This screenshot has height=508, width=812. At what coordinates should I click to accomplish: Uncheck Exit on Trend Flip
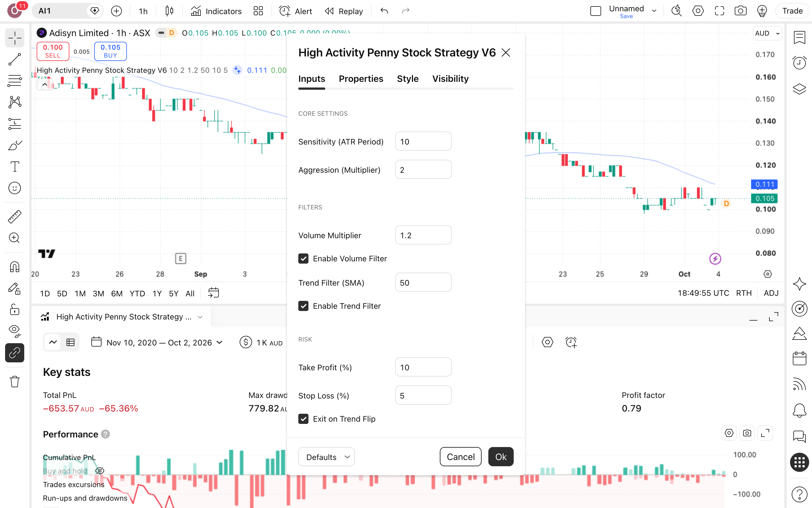pyautogui.click(x=303, y=419)
